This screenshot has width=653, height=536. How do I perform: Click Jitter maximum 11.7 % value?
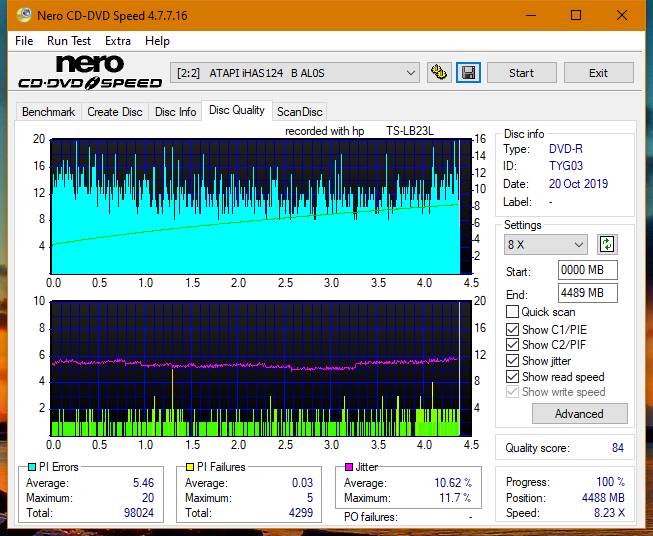(x=455, y=498)
